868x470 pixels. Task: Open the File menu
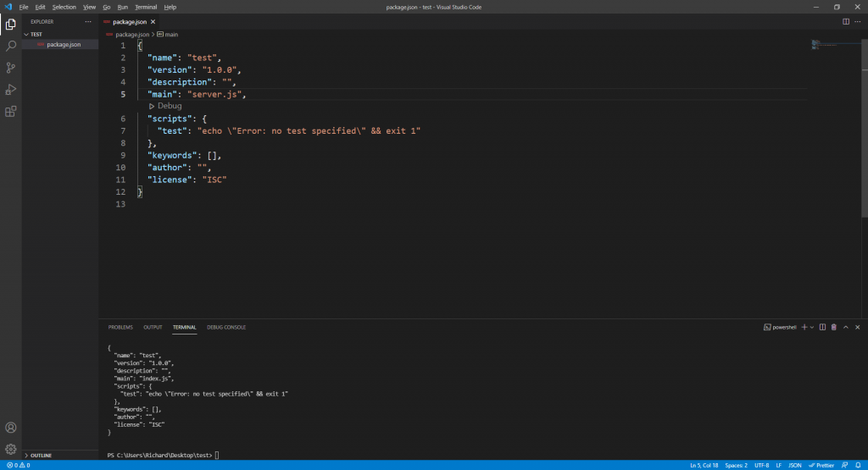pyautogui.click(x=24, y=7)
